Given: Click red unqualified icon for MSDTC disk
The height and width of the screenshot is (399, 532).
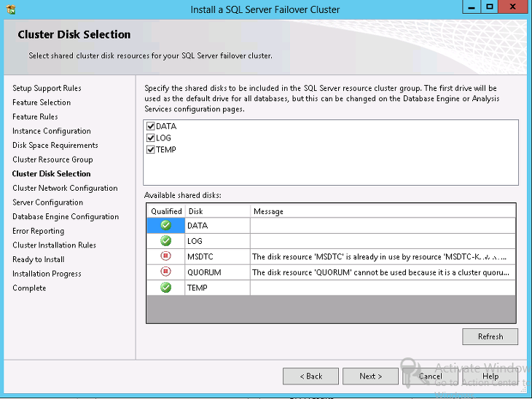Looking at the screenshot, I should coord(166,256).
